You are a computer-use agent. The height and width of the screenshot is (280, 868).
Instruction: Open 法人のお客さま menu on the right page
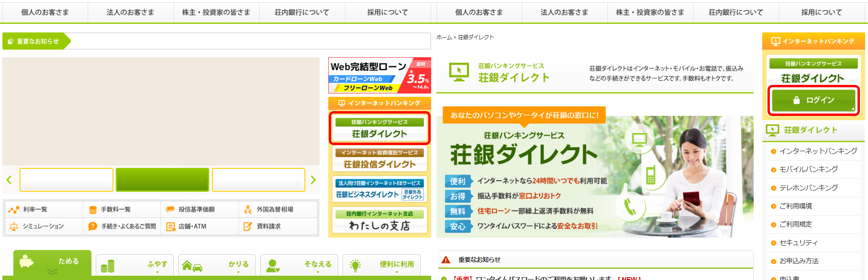(565, 12)
